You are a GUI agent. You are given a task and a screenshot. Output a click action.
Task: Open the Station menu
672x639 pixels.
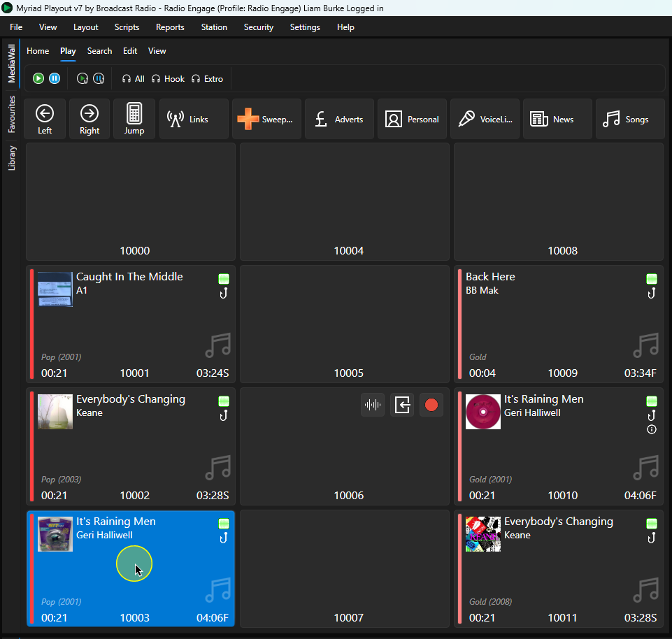coord(214,27)
